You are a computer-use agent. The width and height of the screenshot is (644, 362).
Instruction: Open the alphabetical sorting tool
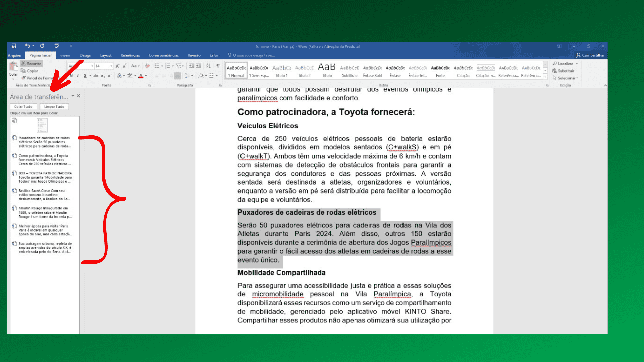click(208, 66)
